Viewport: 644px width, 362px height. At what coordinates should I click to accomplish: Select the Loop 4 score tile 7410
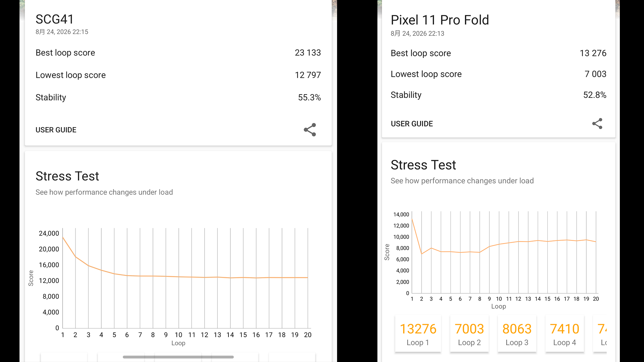[x=565, y=334]
